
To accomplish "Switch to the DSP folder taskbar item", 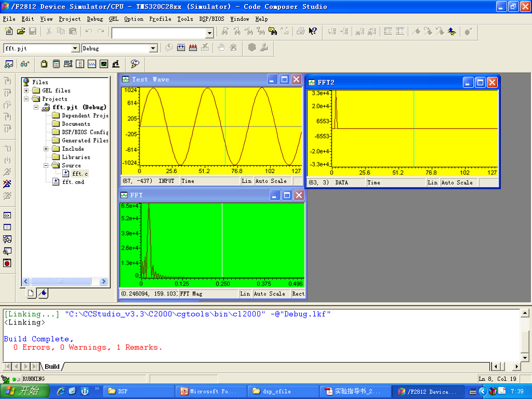I will coord(138,391).
